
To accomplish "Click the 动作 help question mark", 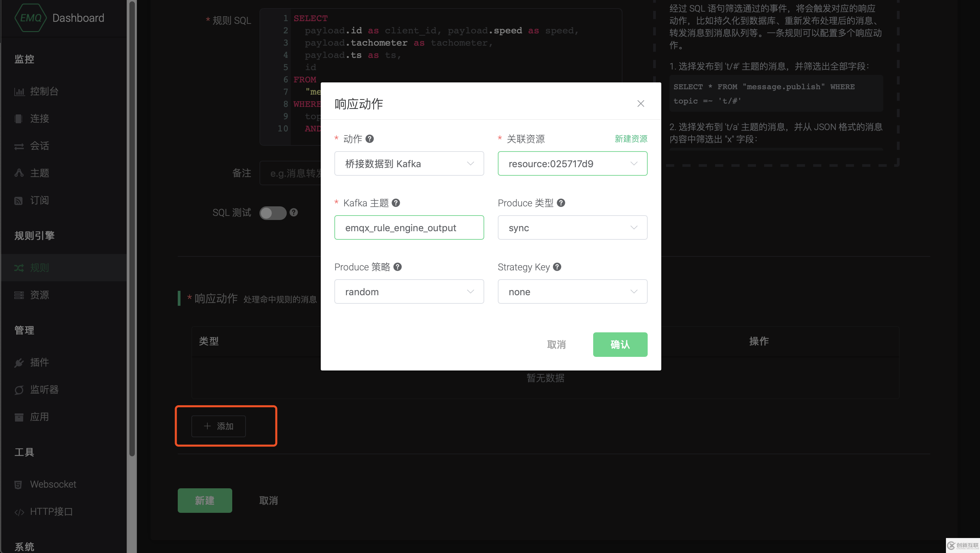I will (x=369, y=139).
